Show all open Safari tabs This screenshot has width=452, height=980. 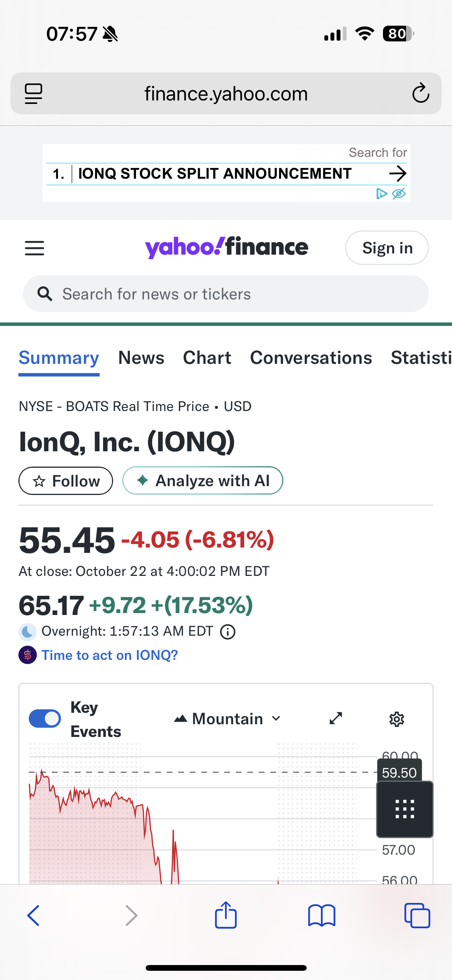417,916
